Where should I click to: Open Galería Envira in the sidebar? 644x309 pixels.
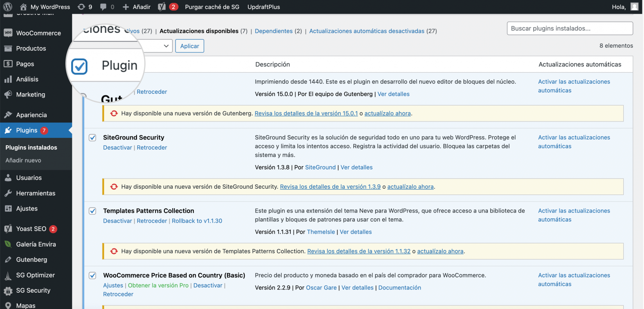[x=36, y=244]
